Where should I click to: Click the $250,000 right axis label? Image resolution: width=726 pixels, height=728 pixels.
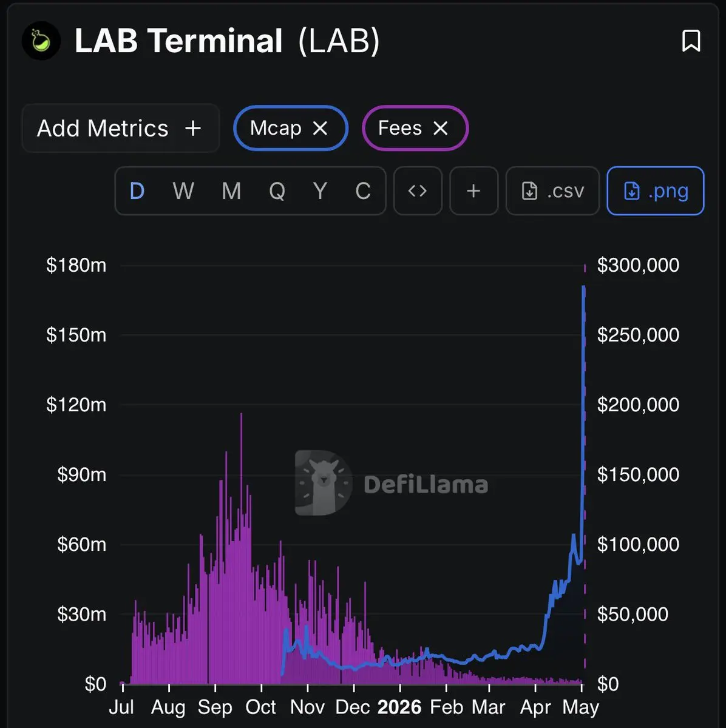pyautogui.click(x=638, y=335)
